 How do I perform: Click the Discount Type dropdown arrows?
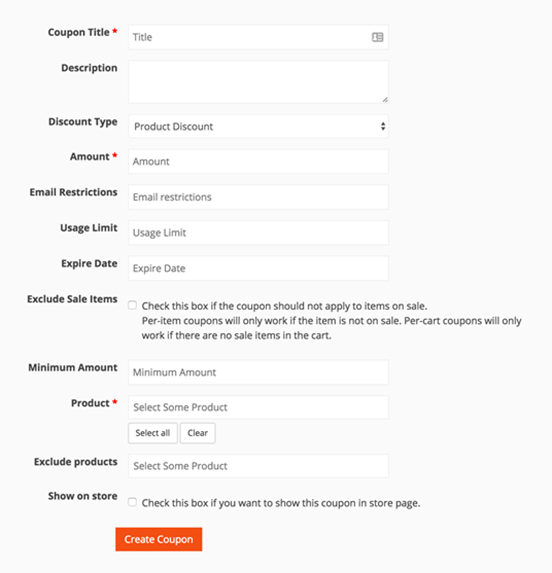point(382,126)
